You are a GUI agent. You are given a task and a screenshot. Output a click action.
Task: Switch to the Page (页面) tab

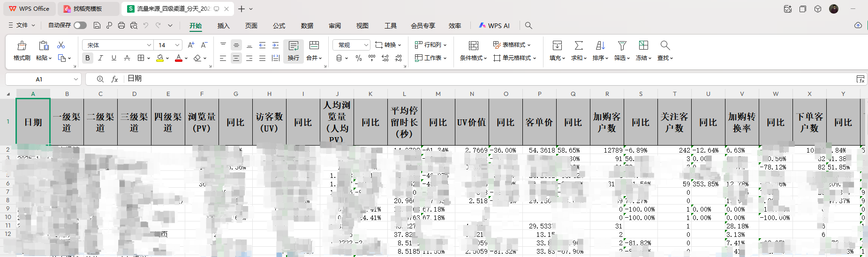[251, 26]
